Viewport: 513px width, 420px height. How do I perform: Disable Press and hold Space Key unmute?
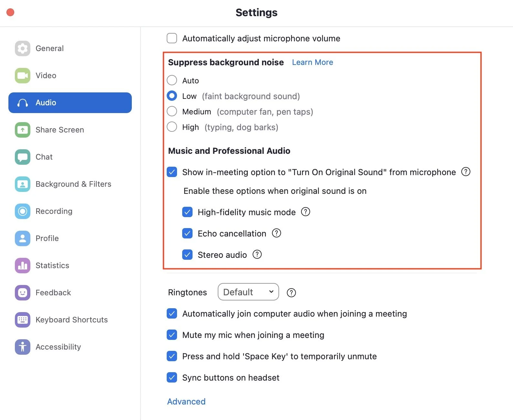coord(172,356)
